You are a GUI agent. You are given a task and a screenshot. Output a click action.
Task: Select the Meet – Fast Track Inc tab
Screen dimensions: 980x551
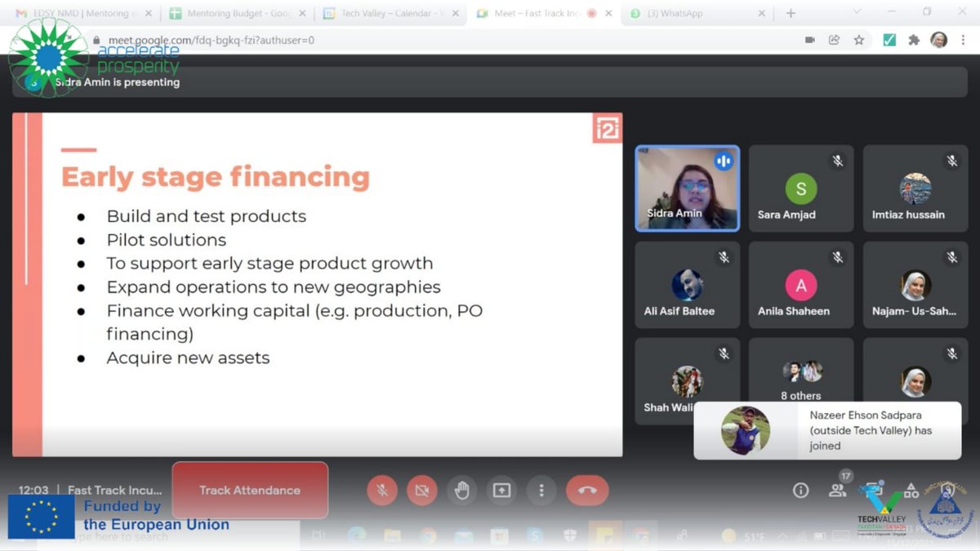(x=542, y=13)
